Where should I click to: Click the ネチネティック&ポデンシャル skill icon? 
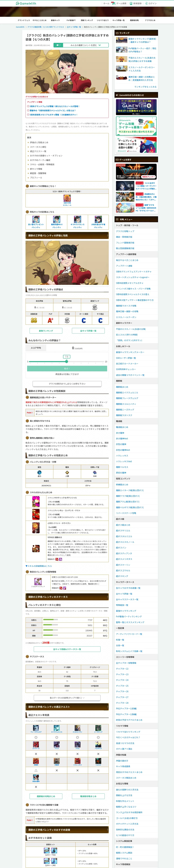36,502
